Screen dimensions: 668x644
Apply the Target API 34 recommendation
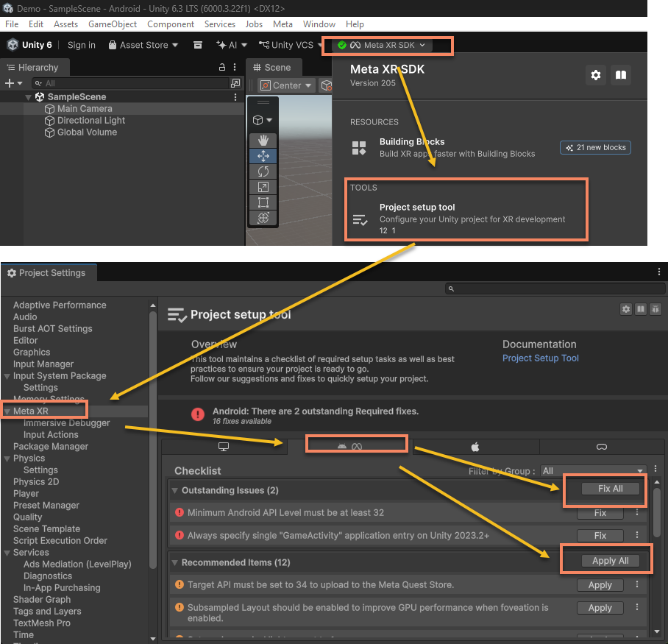pyautogui.click(x=600, y=585)
